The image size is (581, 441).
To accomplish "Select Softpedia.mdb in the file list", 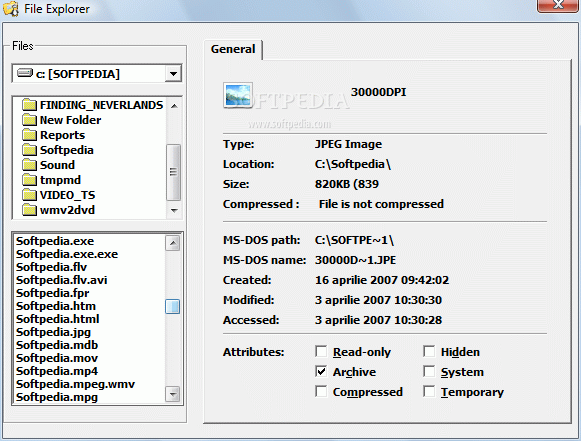I will click(x=57, y=345).
